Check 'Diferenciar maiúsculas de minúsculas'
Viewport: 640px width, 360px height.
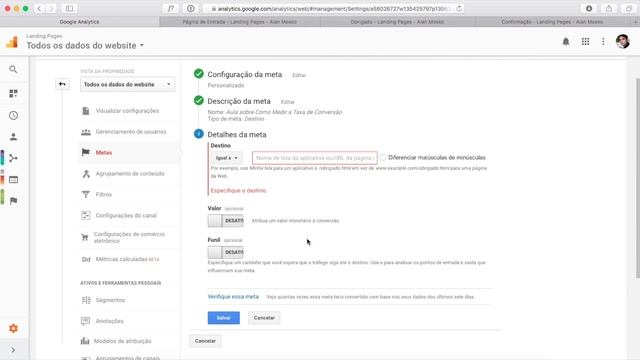[383, 158]
